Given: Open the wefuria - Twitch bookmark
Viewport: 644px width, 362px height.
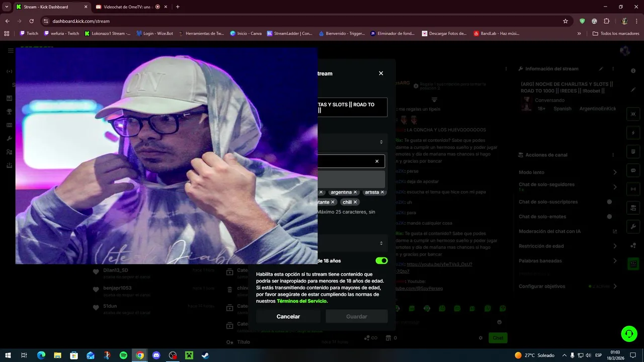Looking at the screenshot, I should pyautogui.click(x=61, y=34).
